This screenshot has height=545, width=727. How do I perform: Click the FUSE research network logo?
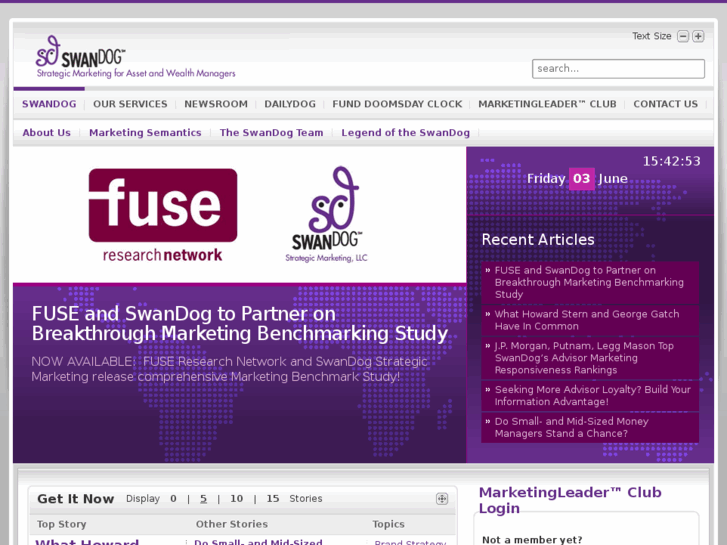(163, 215)
